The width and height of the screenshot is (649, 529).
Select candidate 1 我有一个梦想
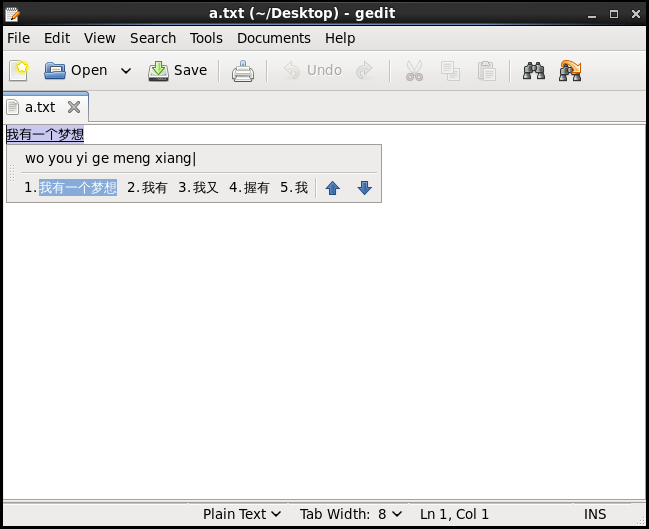[x=71, y=188]
